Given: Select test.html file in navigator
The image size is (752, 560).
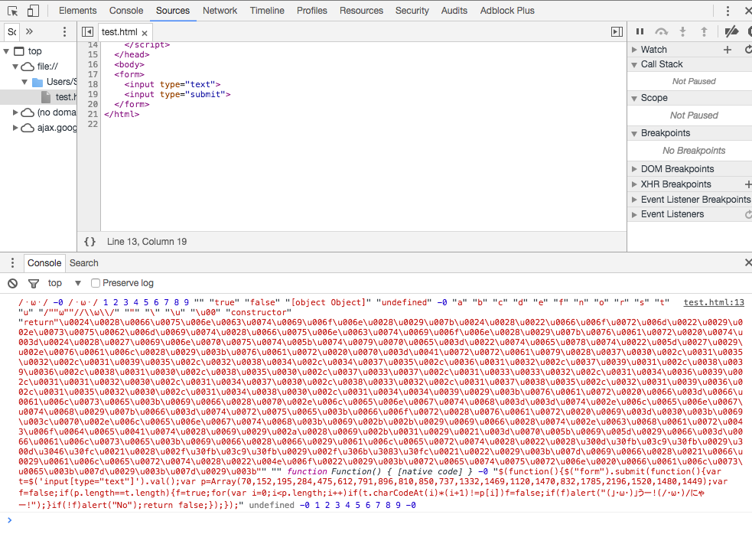Looking at the screenshot, I should (x=39, y=97).
